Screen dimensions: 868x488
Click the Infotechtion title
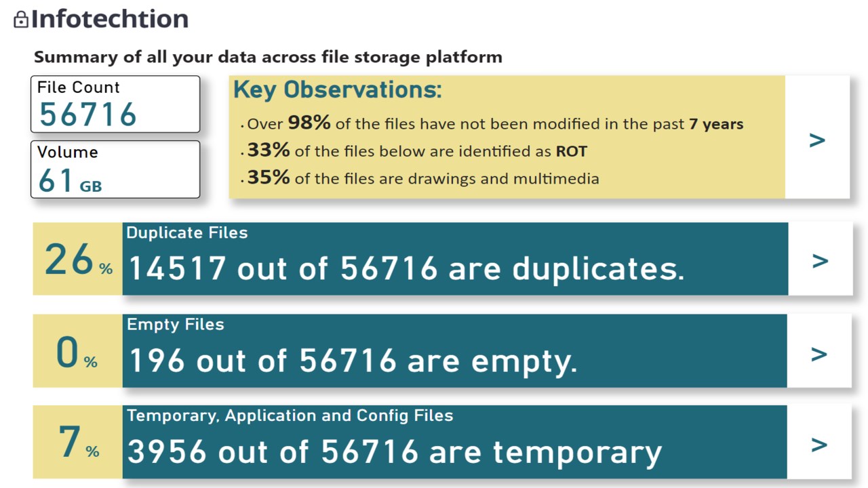tap(110, 18)
